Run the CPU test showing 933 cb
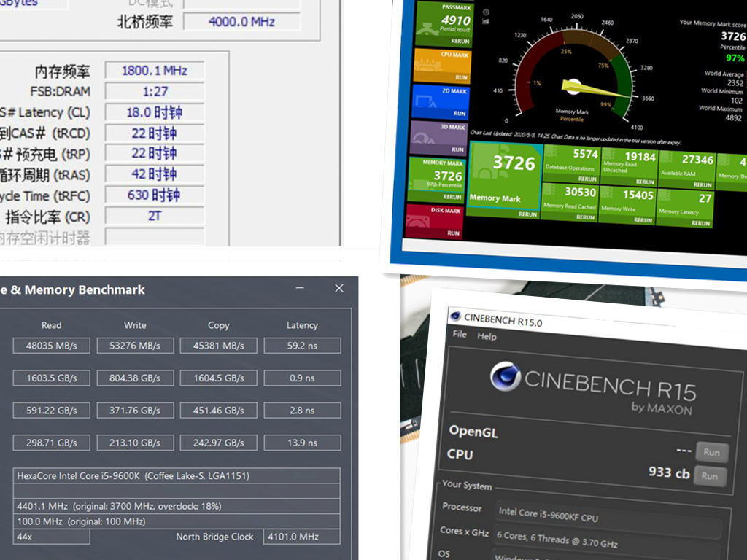 pyautogui.click(x=710, y=475)
